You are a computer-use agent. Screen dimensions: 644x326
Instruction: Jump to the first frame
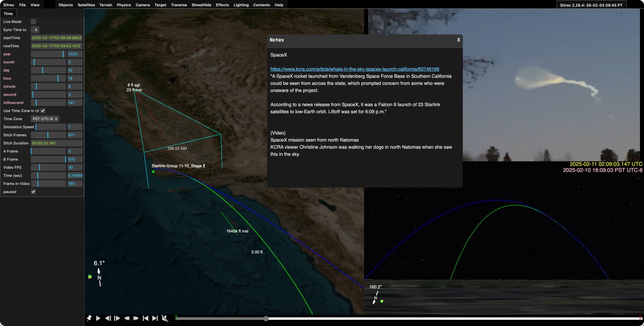tap(146, 318)
